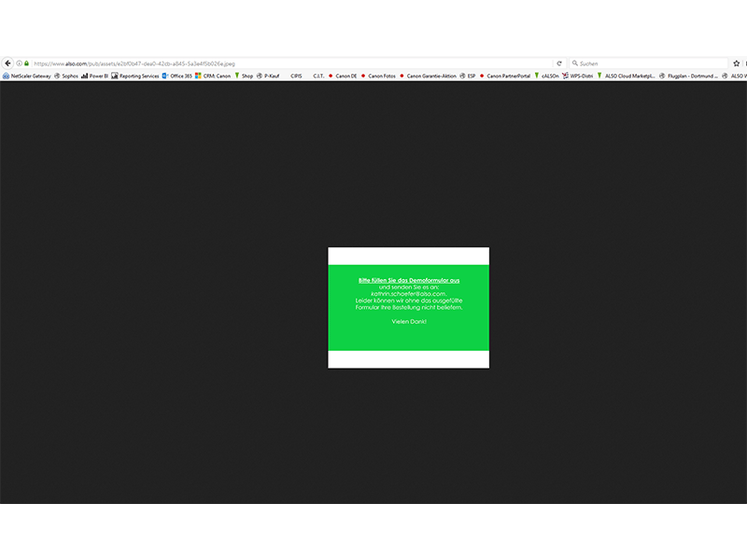747x560 pixels.
Task: Click the magnifier icon in the search box
Action: [574, 63]
